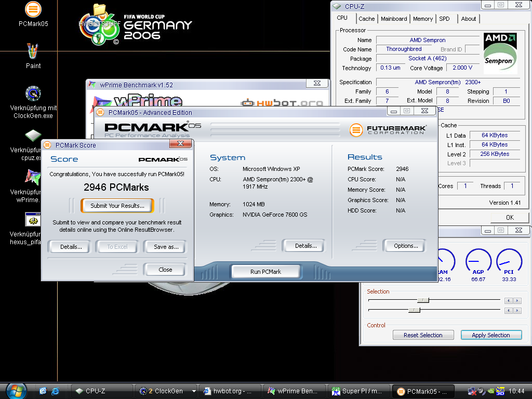Expand the ClockGen taskbar group dropdown arrow
532x399 pixels.
194,391
